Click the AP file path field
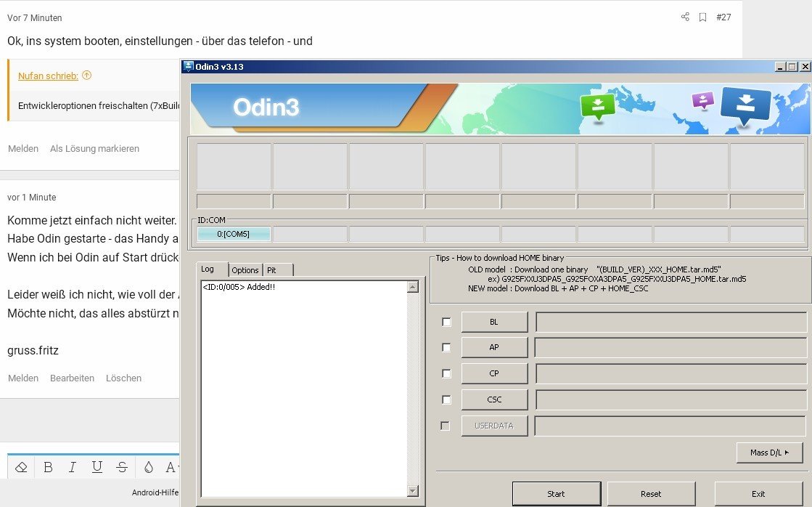This screenshot has width=812, height=507. (671, 347)
